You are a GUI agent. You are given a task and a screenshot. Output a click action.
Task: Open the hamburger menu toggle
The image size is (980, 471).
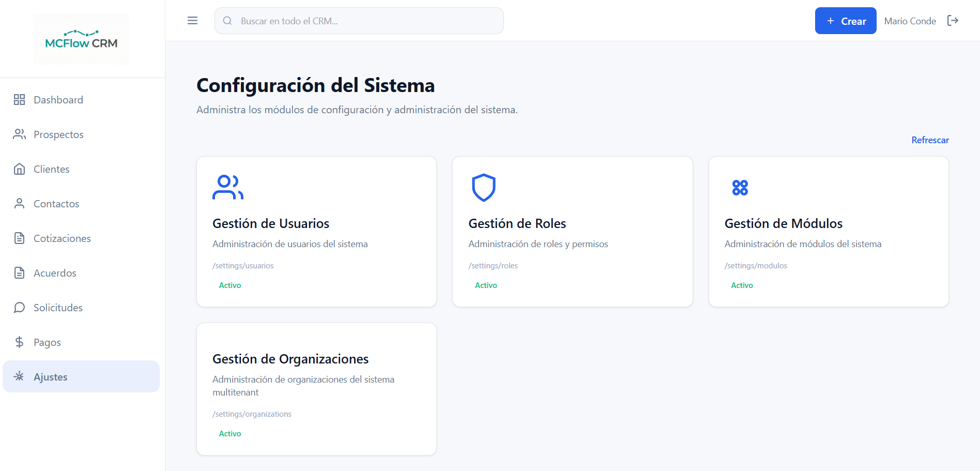(x=192, y=21)
